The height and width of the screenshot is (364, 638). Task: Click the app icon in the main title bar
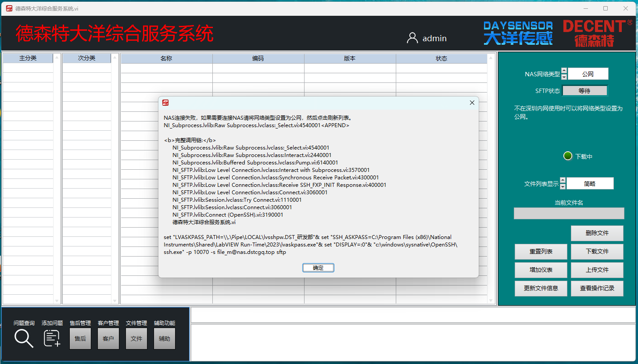(9, 8)
